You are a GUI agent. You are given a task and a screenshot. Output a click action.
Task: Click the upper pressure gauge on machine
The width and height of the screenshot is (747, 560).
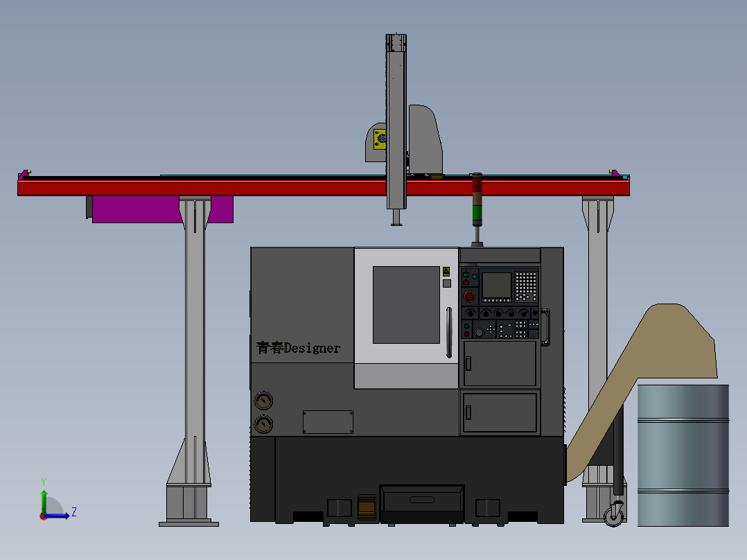pos(263,401)
